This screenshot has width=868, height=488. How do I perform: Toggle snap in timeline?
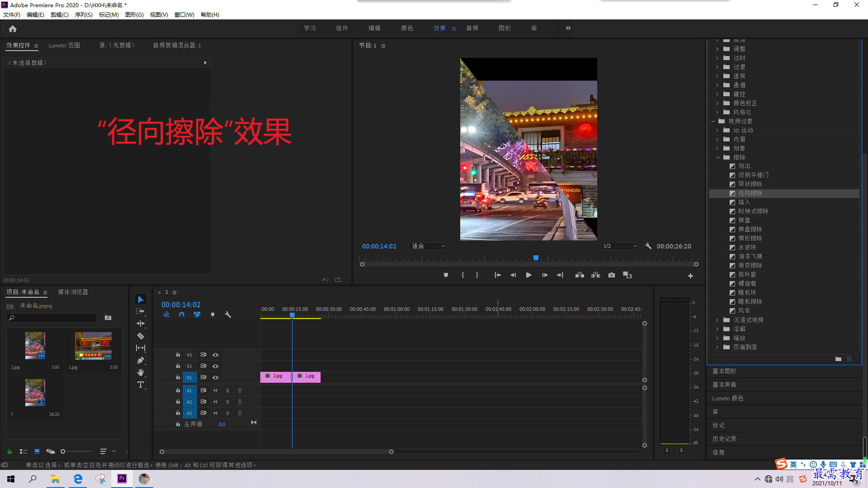click(182, 314)
